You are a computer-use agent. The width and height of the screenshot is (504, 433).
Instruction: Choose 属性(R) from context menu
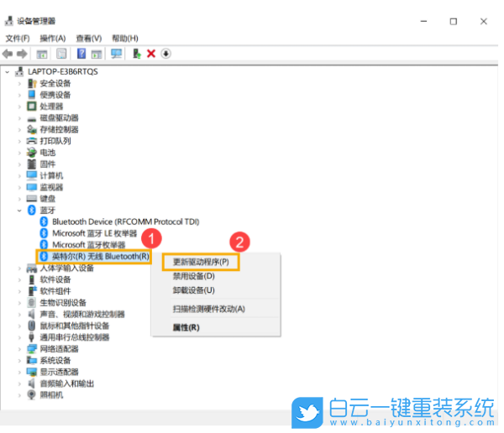point(186,327)
